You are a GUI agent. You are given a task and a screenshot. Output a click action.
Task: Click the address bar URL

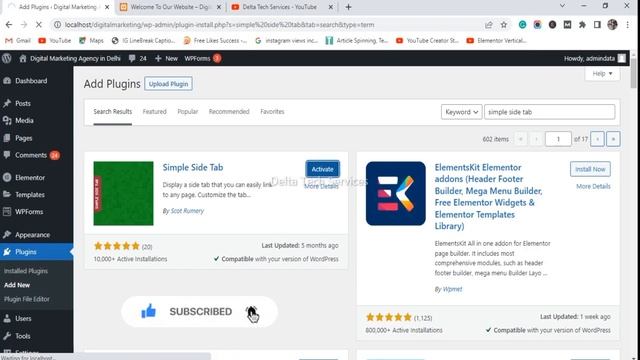219,24
